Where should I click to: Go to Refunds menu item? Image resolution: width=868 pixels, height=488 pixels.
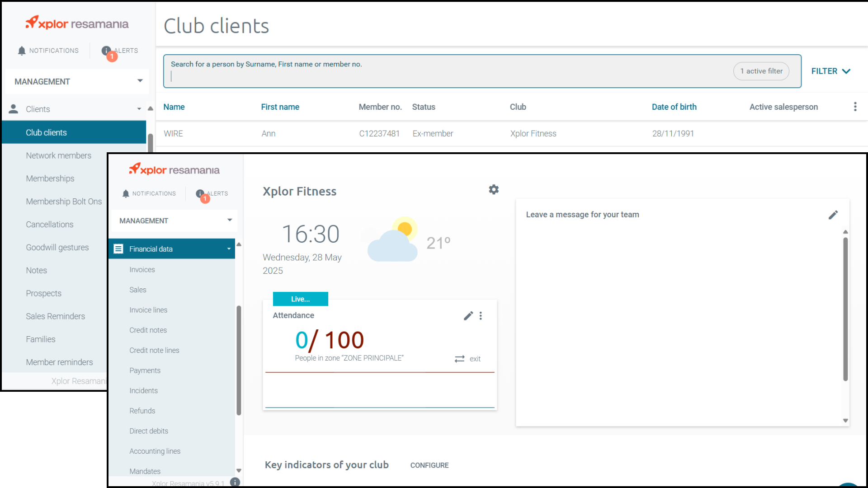(x=142, y=411)
